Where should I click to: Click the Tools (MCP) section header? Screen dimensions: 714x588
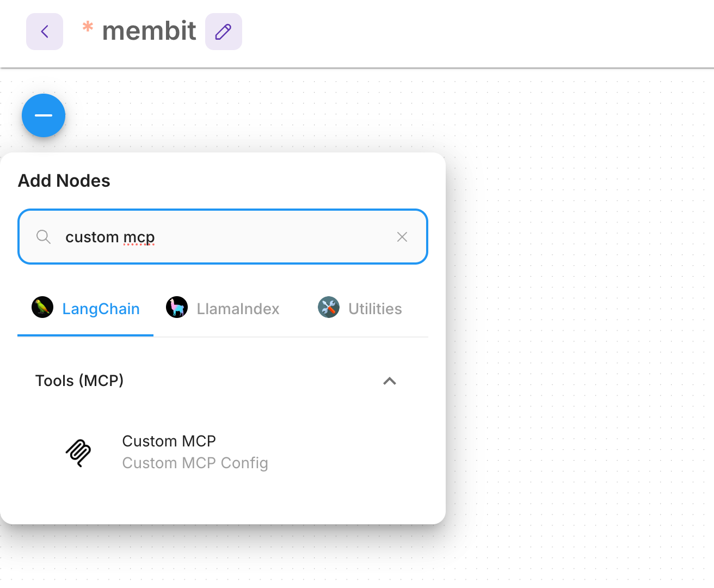click(x=79, y=381)
